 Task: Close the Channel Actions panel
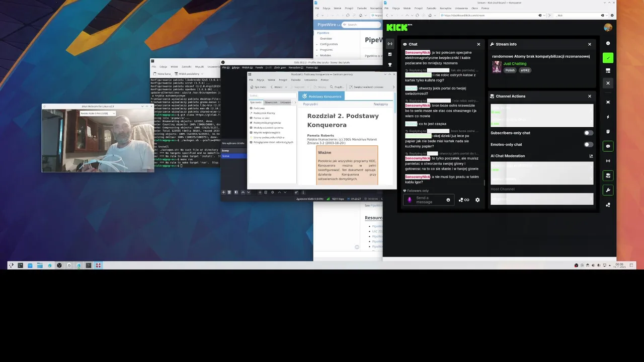(590, 96)
